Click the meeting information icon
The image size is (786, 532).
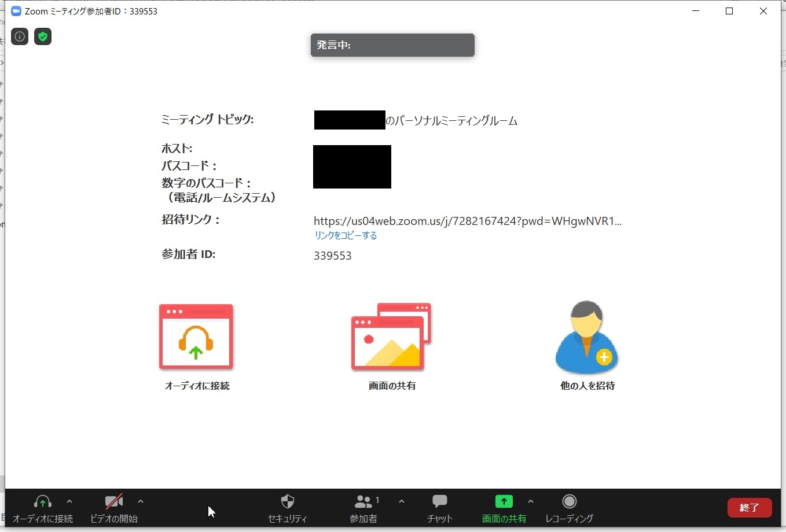20,37
